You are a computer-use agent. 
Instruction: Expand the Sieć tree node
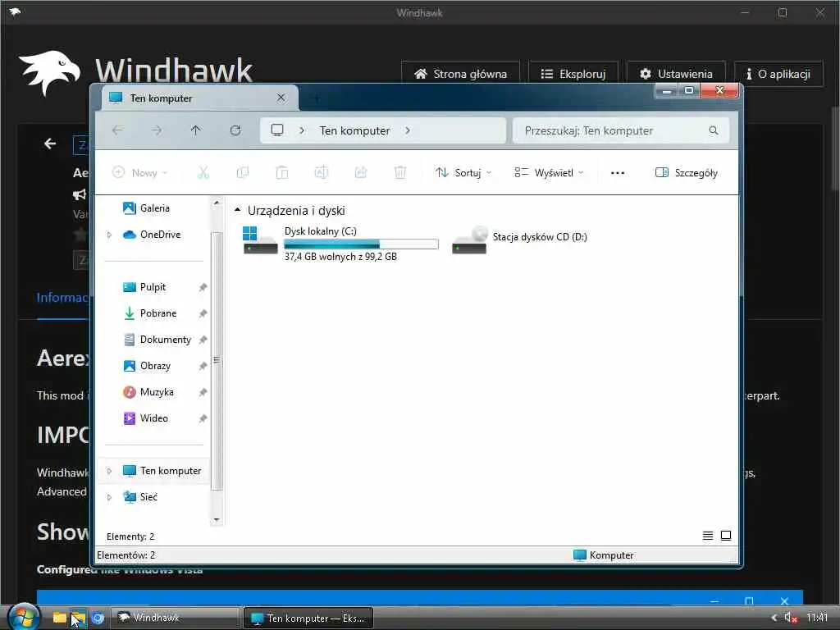109,497
